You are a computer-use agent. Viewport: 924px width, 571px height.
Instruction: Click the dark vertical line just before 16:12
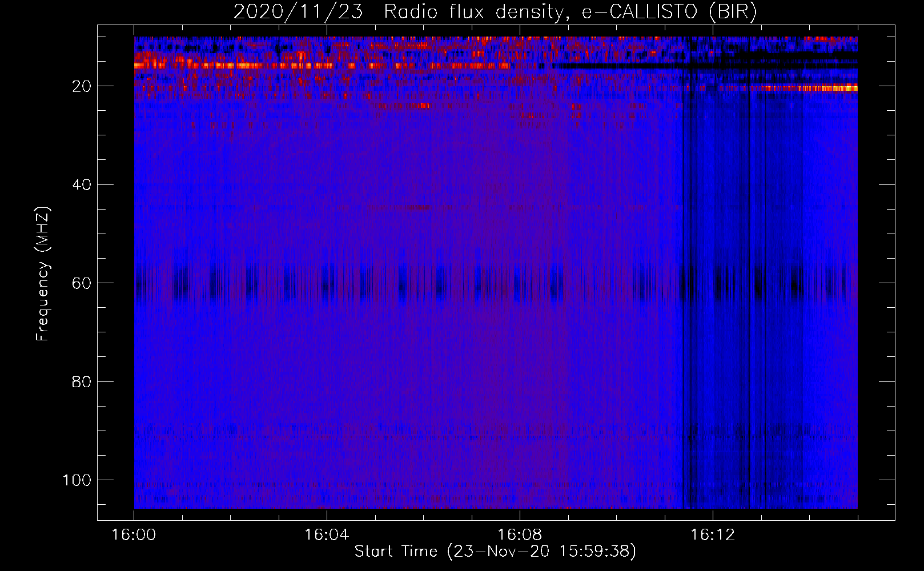click(682, 272)
